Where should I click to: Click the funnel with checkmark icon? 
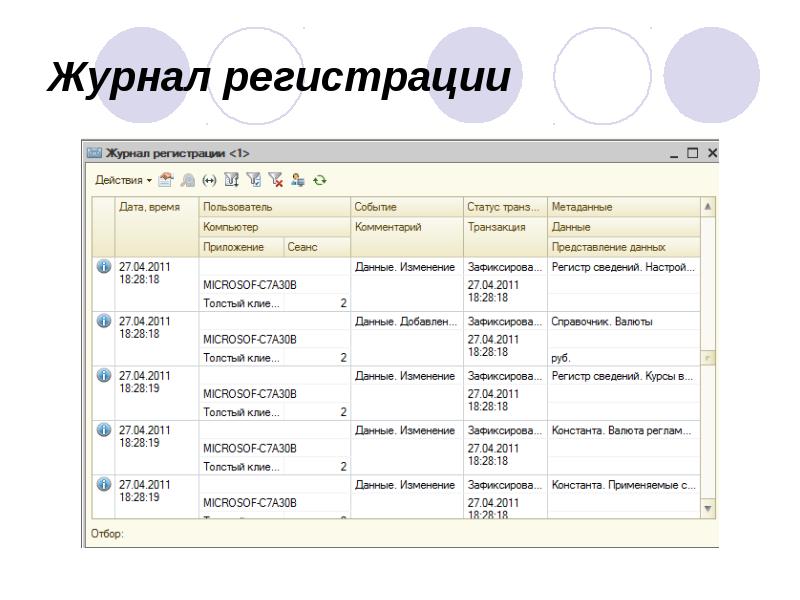tap(254, 180)
